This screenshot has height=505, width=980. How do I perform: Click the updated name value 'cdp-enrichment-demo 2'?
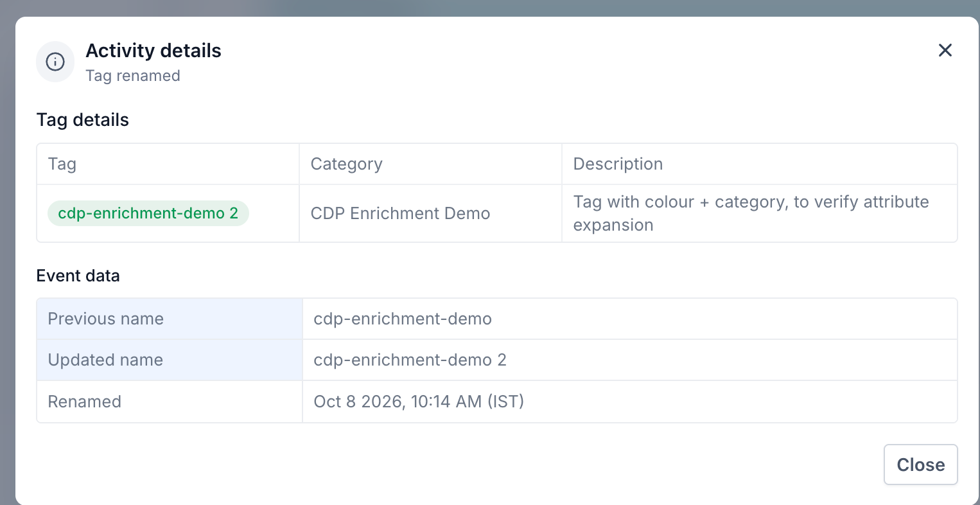[x=410, y=360]
